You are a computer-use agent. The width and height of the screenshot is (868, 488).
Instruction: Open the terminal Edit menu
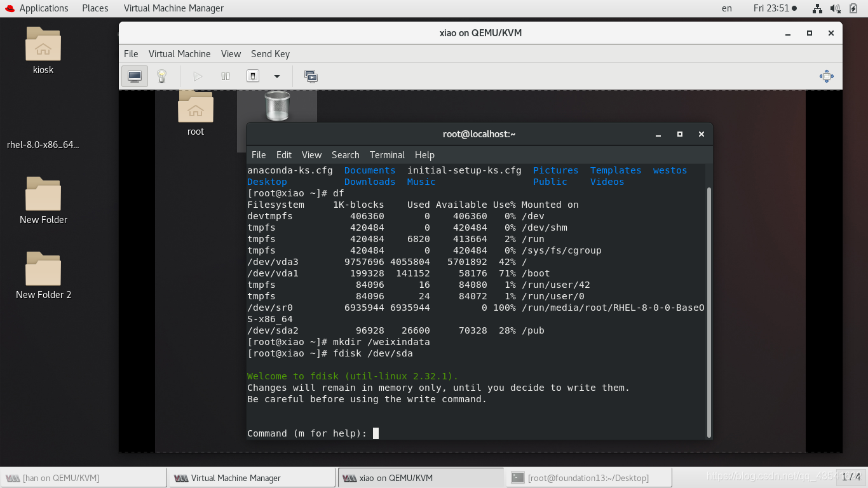point(284,155)
